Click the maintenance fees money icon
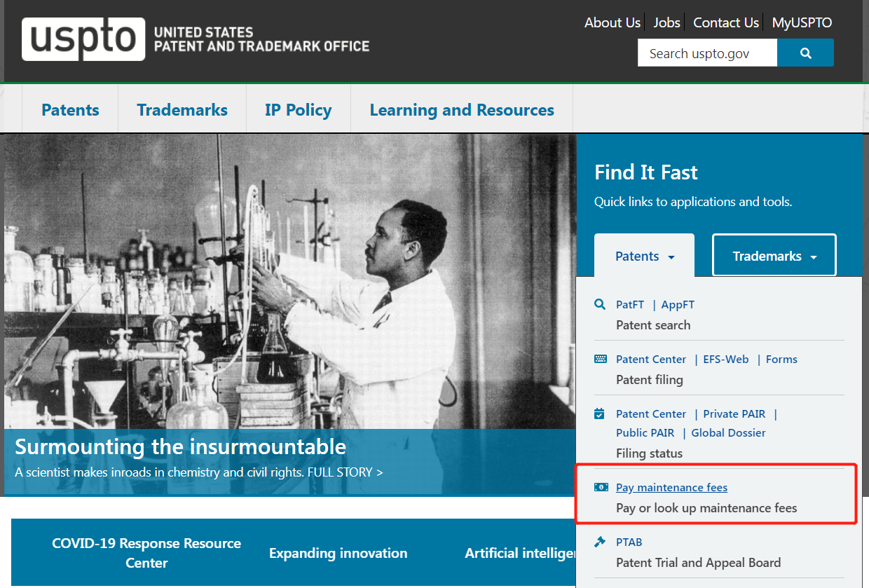The width and height of the screenshot is (869, 588). pyautogui.click(x=601, y=487)
